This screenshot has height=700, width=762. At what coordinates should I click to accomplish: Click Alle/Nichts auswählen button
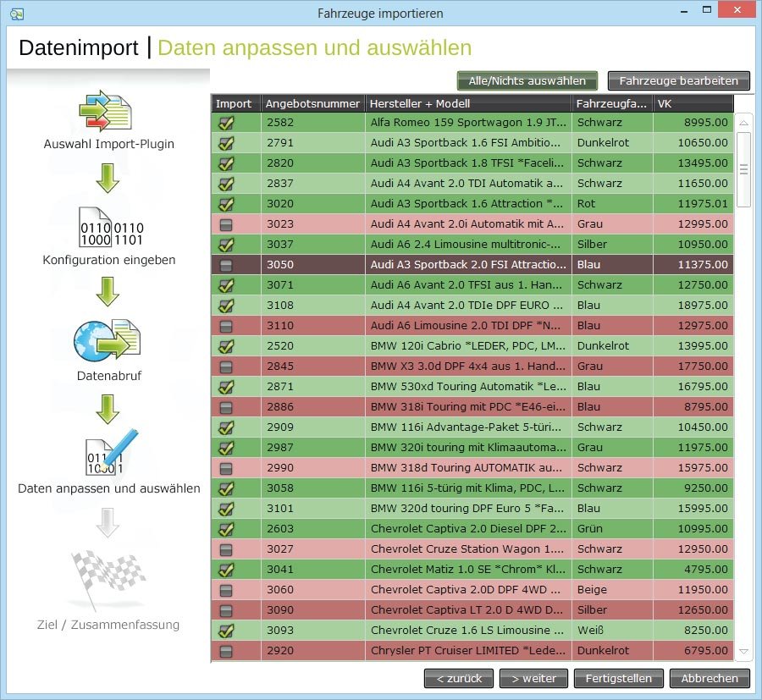tap(527, 80)
